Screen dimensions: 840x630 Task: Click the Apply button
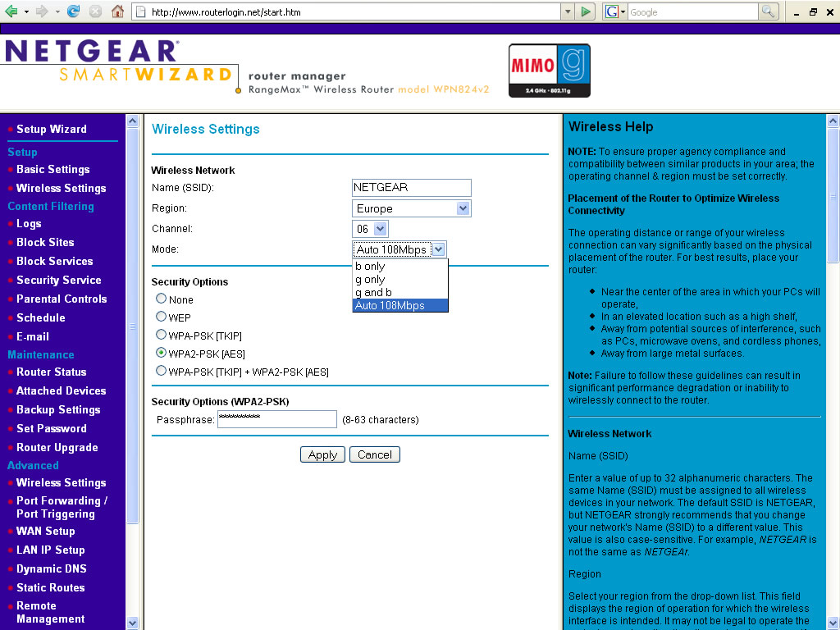click(x=322, y=454)
